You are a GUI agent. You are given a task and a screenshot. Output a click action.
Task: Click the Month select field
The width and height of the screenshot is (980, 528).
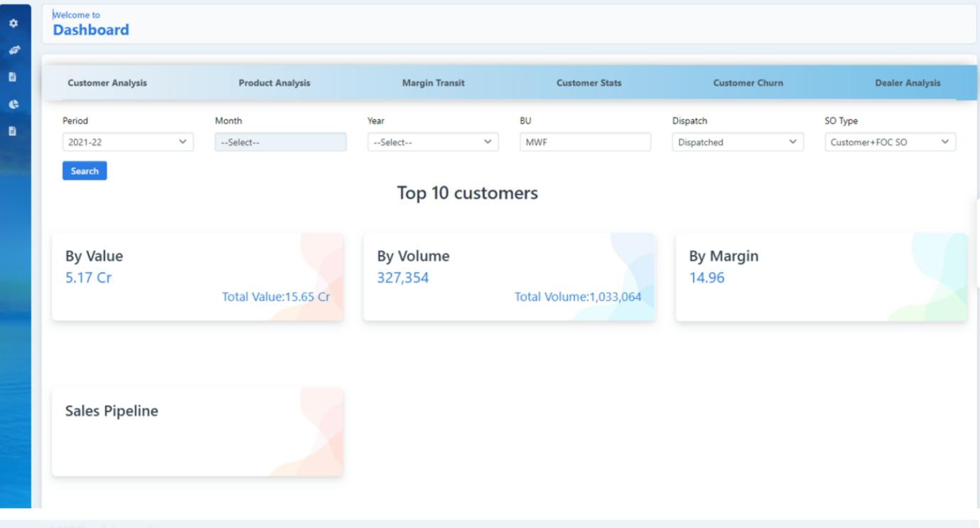pos(281,142)
